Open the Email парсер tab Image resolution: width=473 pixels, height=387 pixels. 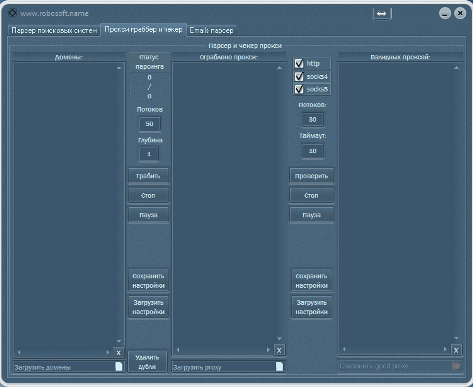[211, 30]
